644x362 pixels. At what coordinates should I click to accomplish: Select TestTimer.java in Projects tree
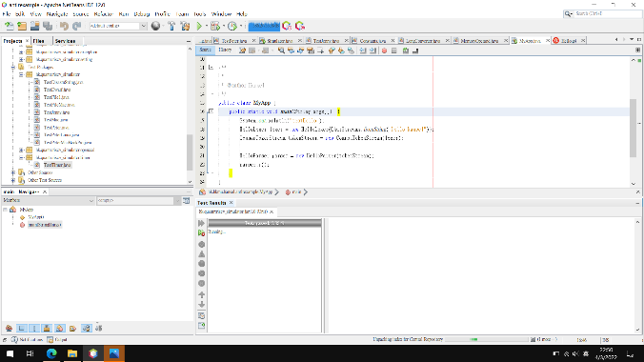tap(57, 165)
